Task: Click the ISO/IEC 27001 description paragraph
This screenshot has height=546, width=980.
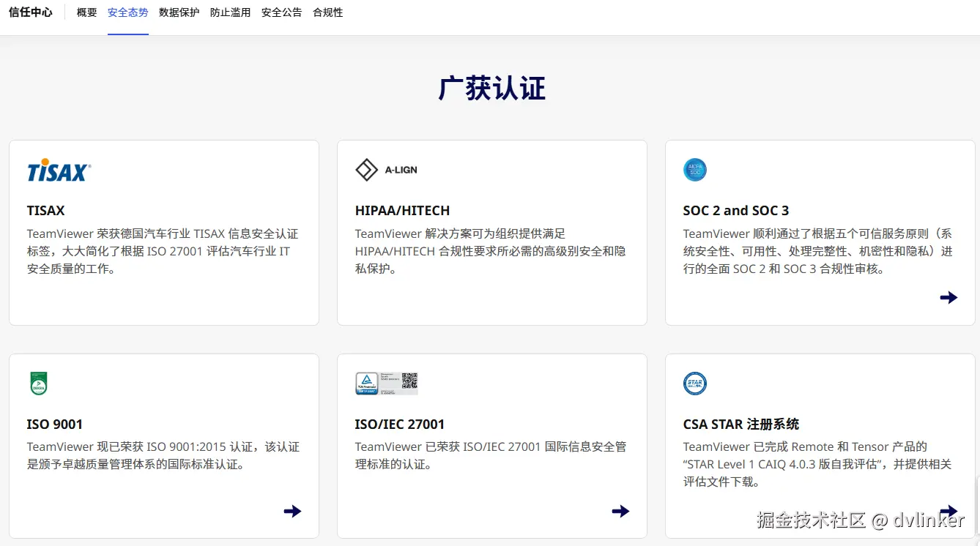Action: 491,455
